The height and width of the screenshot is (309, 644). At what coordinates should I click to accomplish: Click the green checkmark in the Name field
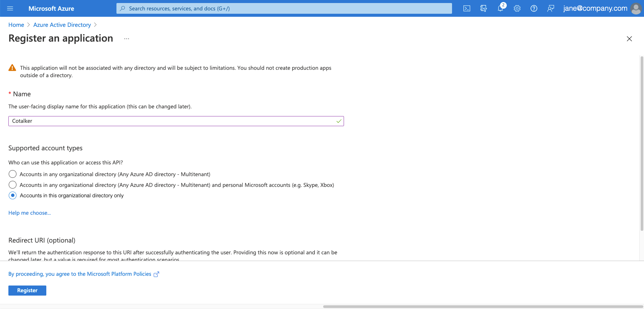pyautogui.click(x=339, y=121)
